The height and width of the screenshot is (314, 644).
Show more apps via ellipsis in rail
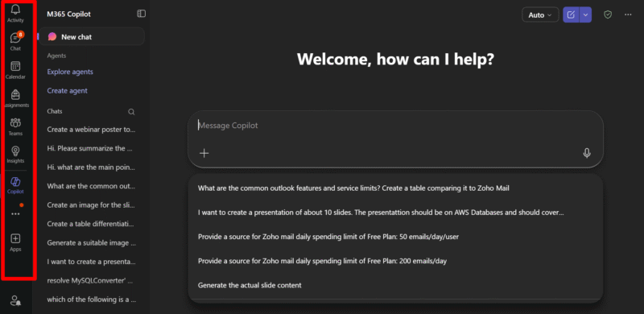(x=15, y=213)
